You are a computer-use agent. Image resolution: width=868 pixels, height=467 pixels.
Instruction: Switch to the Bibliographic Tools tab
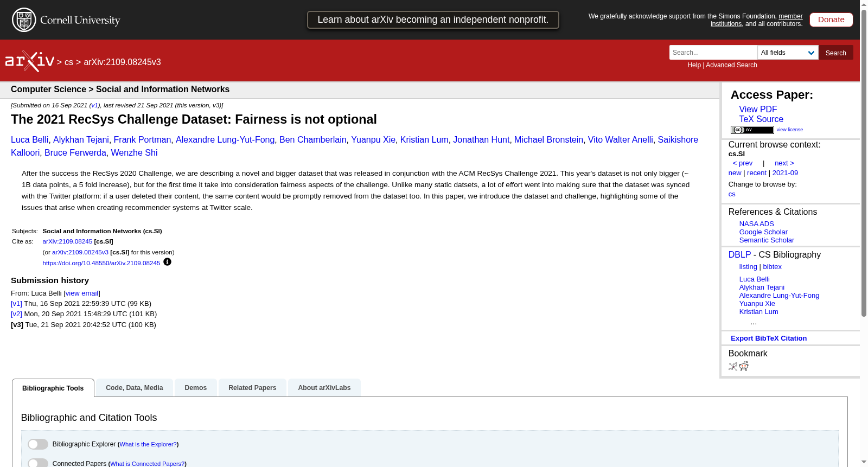coord(53,388)
